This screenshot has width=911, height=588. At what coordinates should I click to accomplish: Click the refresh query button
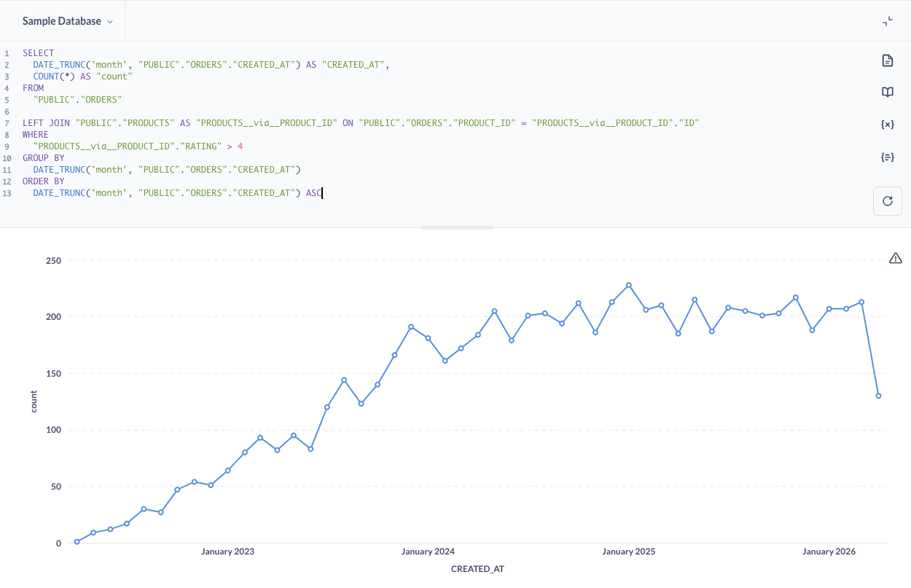[887, 201]
